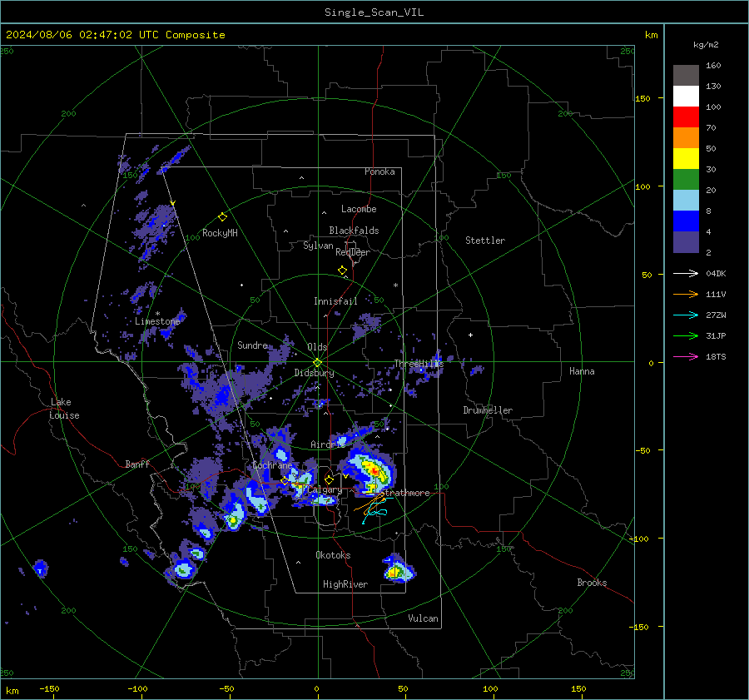Click the Lake Louise label

64,409
